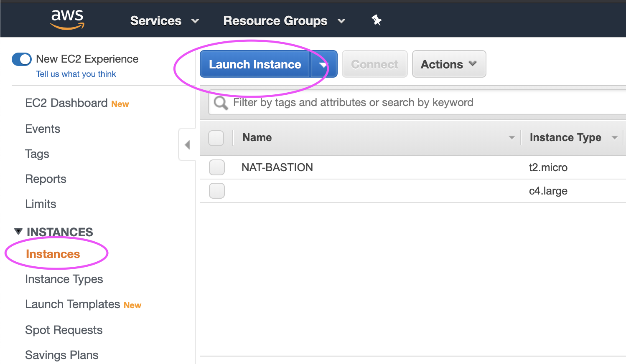Toggle the New EC2 Experience switch
Viewport: 626px width, 364px height.
22,59
